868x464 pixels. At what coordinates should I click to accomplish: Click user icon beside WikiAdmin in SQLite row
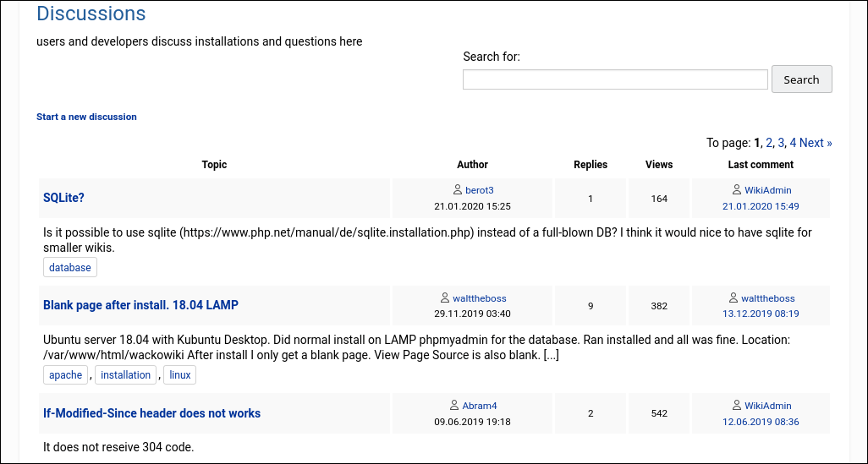(x=736, y=190)
